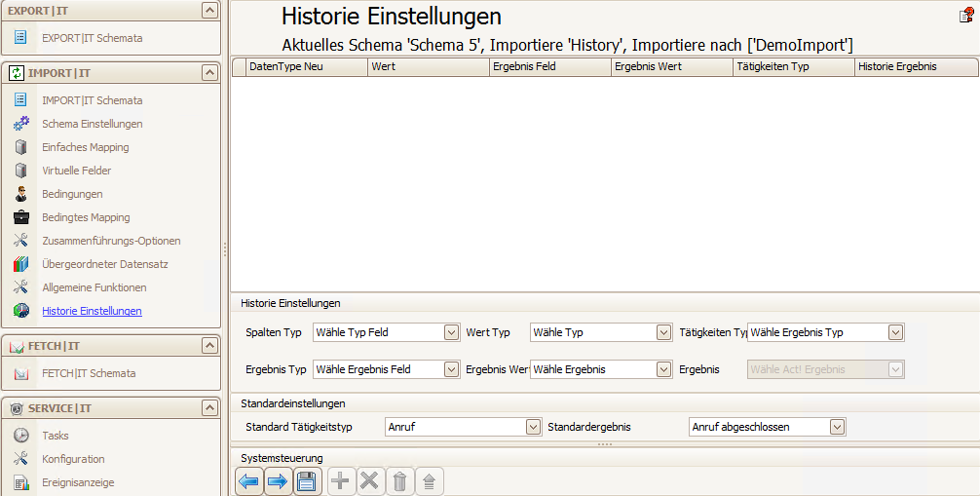
Task: Click the Übergeordneter Datensatz books icon
Action: (x=20, y=264)
